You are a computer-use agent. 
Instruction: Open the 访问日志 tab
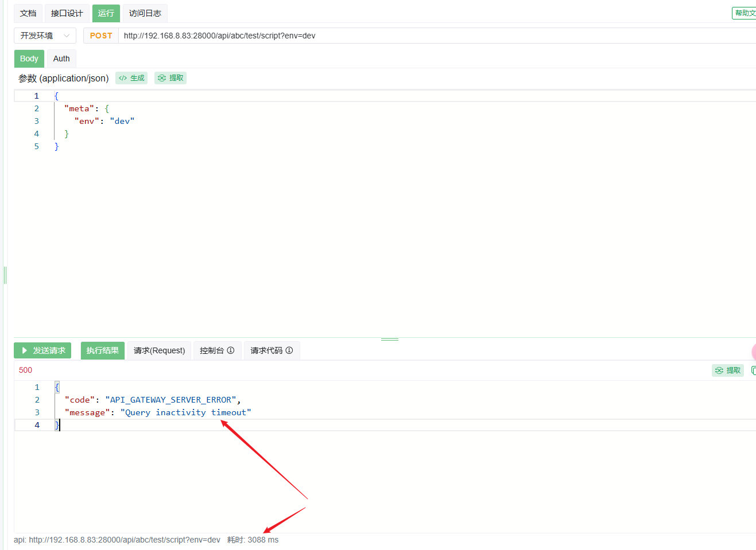pos(145,13)
